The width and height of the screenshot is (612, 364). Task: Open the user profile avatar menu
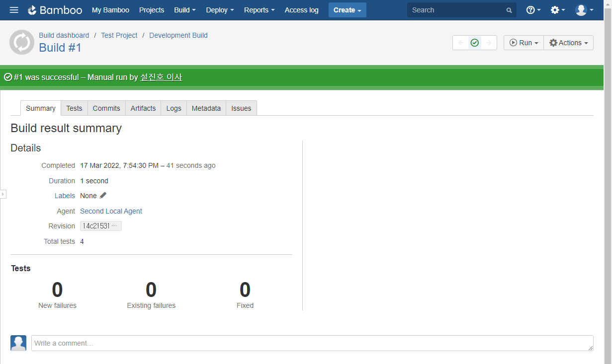coord(584,10)
